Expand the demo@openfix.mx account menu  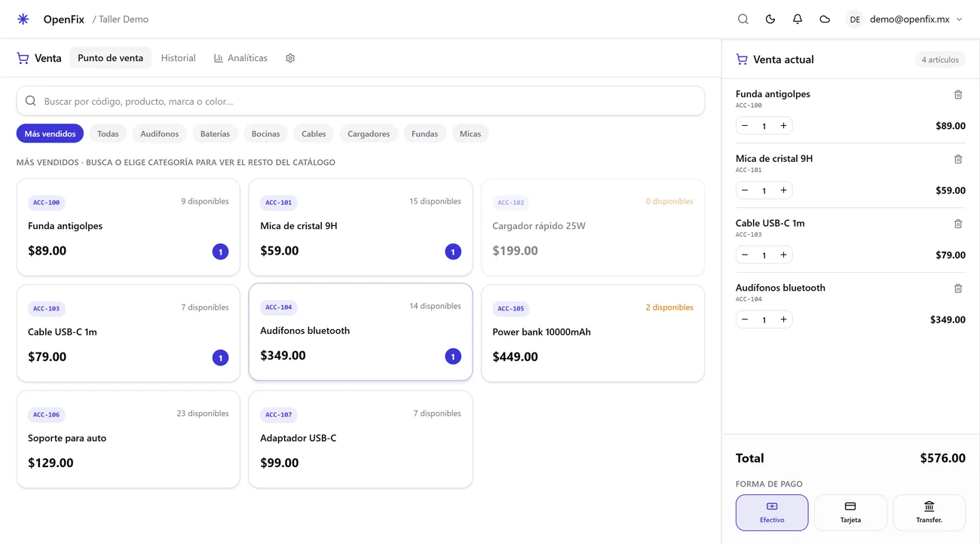click(904, 20)
